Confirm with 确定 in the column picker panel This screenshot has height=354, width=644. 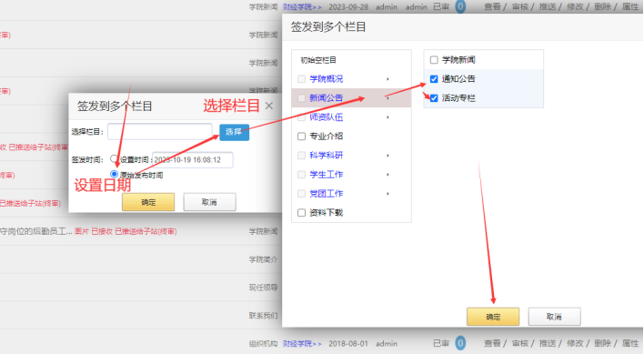tap(493, 317)
